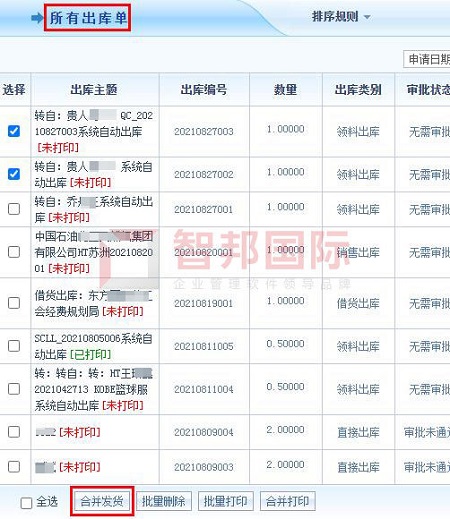Sort by the 出库编号 column header
Image resolution: width=450 pixels, height=519 pixels.
tap(204, 89)
